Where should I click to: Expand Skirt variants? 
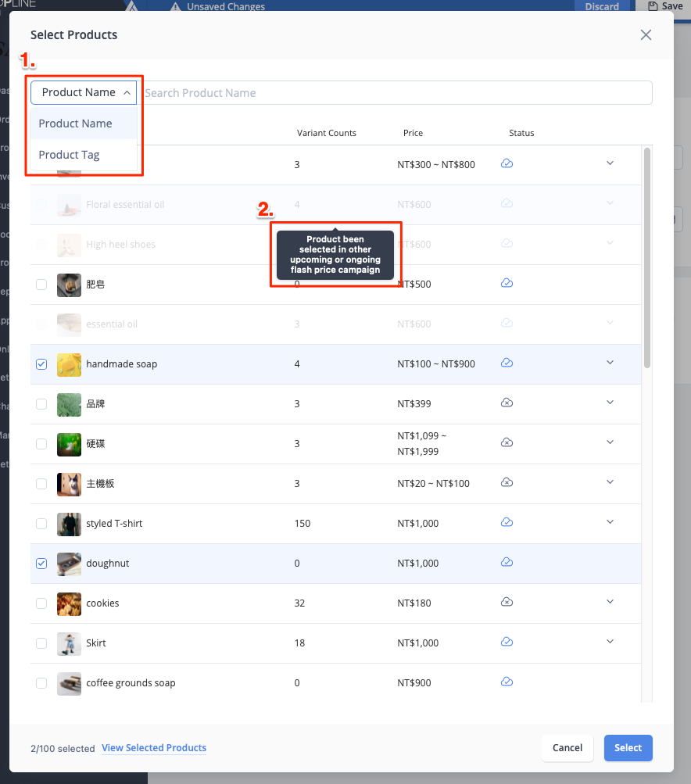click(610, 642)
